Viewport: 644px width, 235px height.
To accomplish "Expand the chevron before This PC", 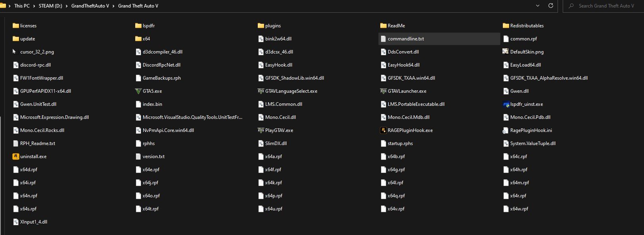I will coord(10,6).
